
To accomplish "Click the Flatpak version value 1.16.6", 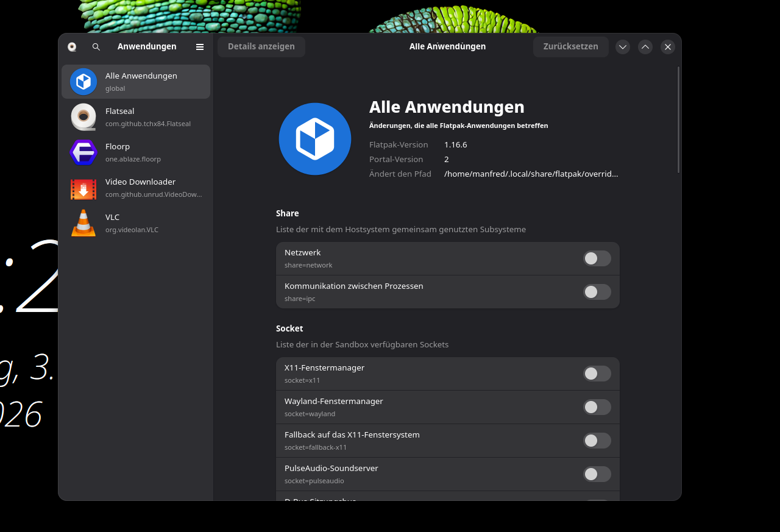I will [x=456, y=145].
